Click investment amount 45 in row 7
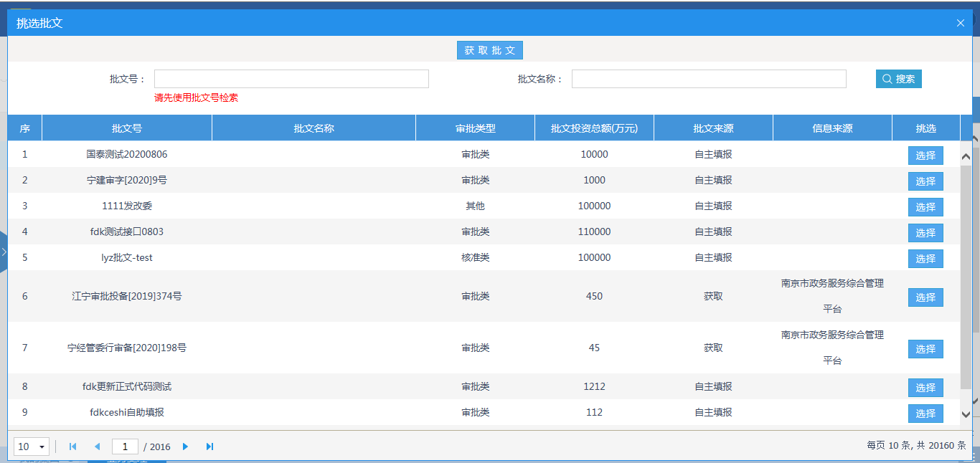This screenshot has height=463, width=980. click(595, 348)
